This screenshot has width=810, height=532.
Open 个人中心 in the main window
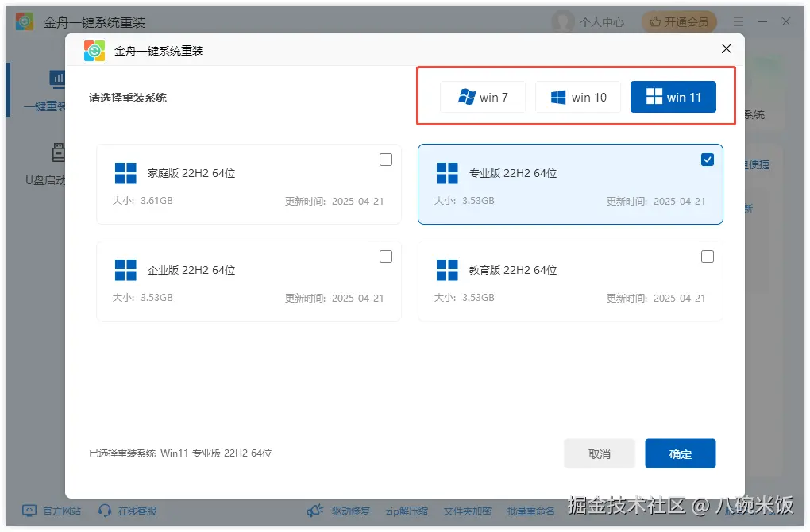click(x=589, y=21)
